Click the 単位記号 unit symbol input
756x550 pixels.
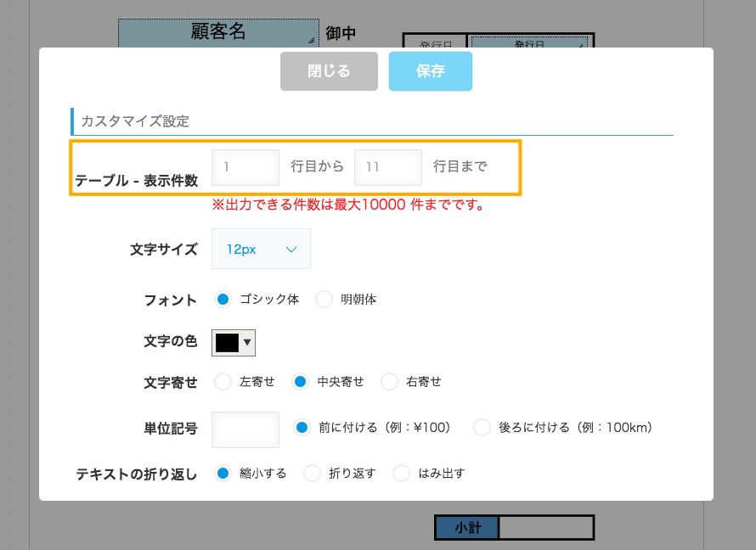(245, 429)
